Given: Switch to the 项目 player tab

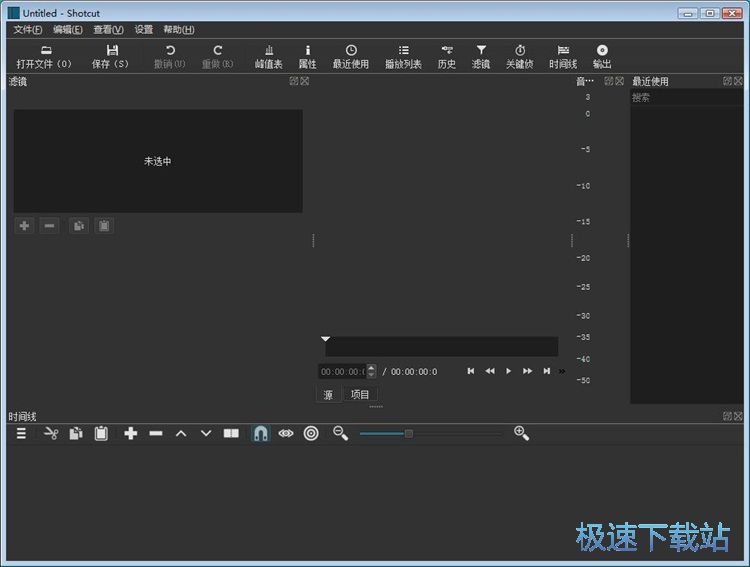Looking at the screenshot, I should pos(360,395).
